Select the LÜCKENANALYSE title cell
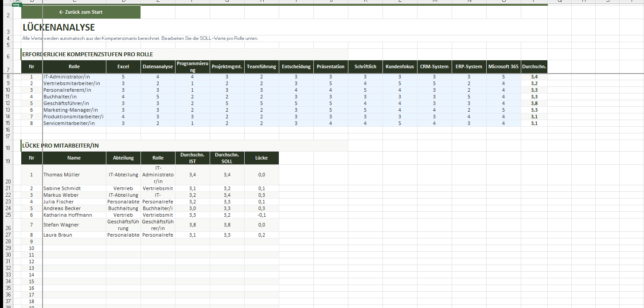The height and width of the screenshot is (308, 644). pos(59,27)
